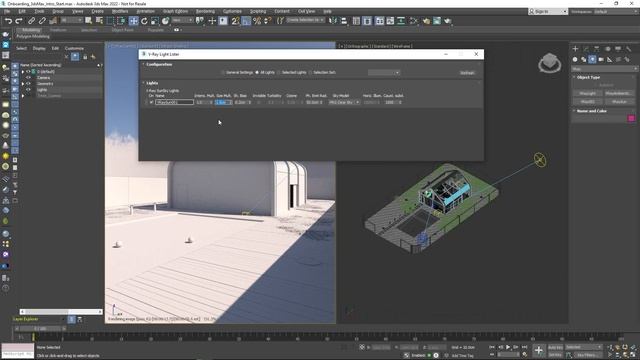Screen dimensions: 640x360
Task: Toggle visibility eye for Geometry layer
Action: 28,84
